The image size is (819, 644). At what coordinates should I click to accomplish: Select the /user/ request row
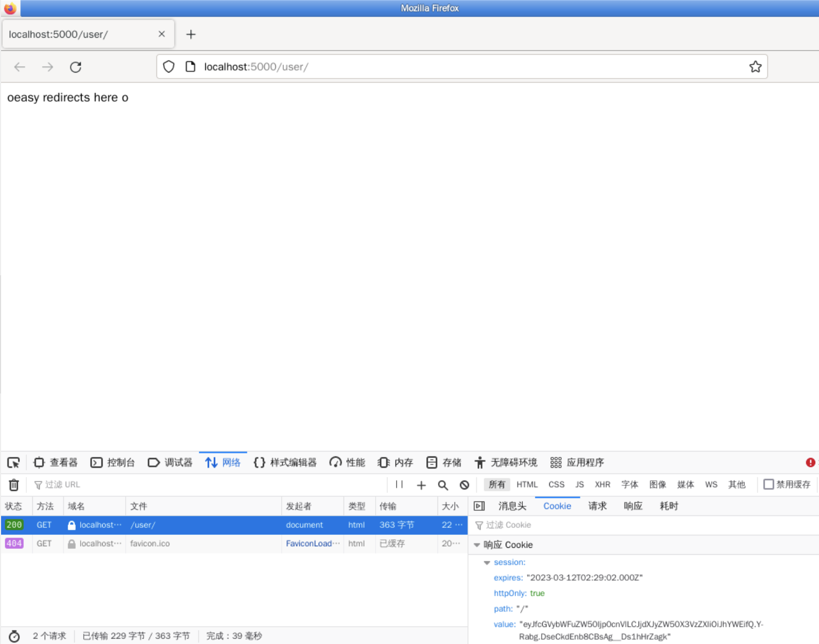tap(234, 525)
